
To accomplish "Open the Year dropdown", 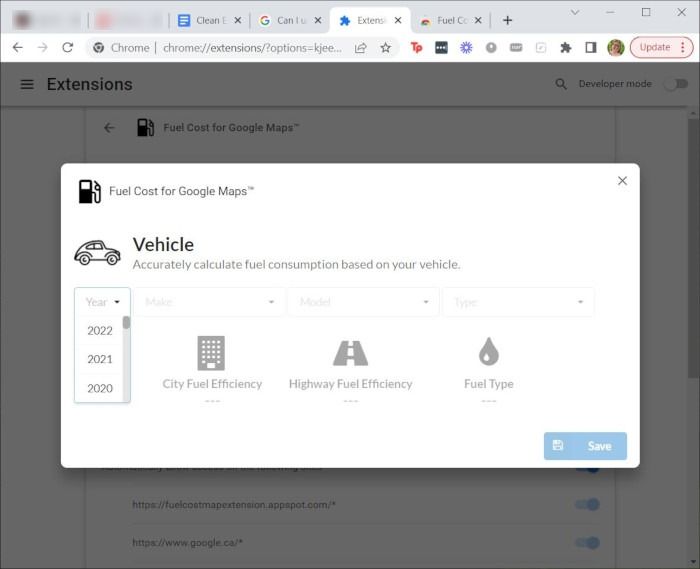I will point(103,302).
